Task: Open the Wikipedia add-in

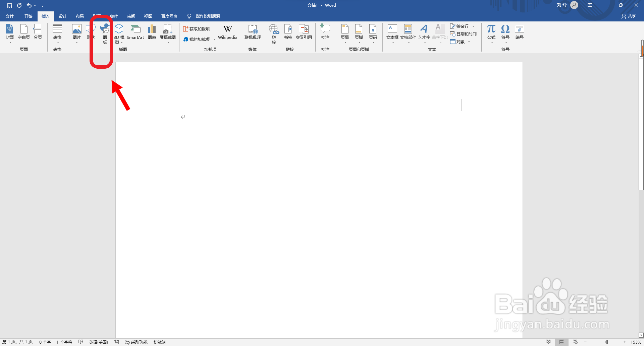Action: [x=228, y=32]
